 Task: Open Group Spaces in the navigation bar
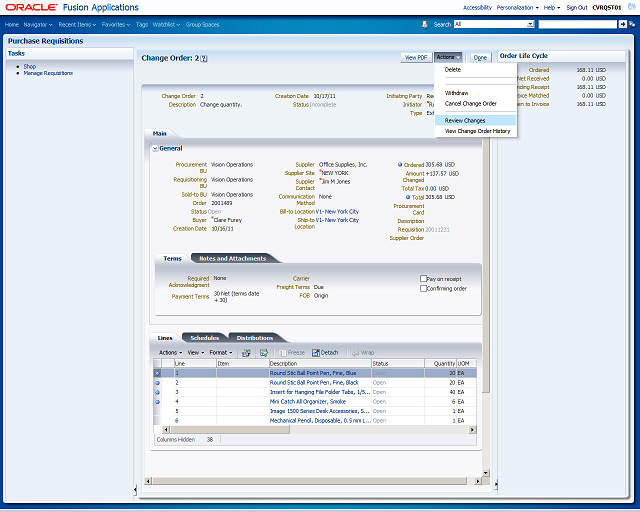(202, 24)
